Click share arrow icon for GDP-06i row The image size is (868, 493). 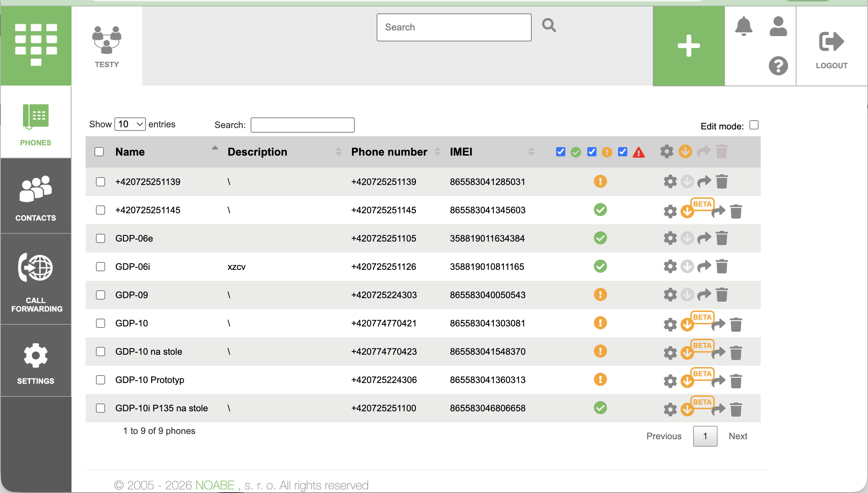704,267
